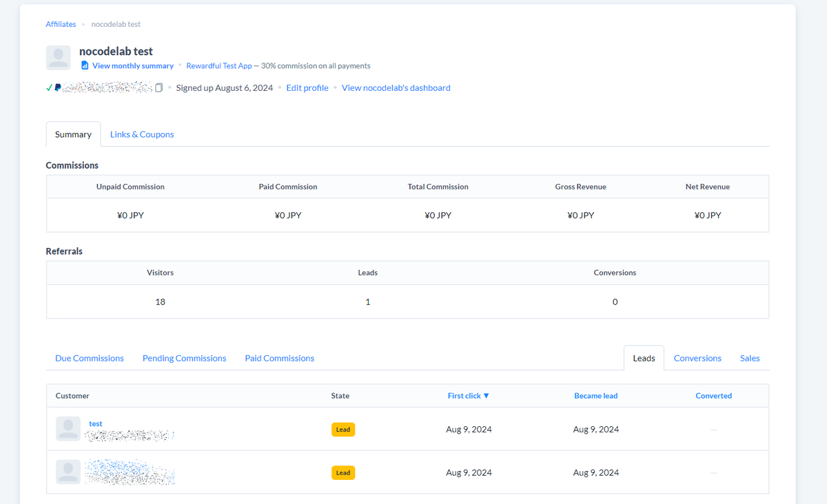Open Rewardful Test App campaign link

[219, 65]
